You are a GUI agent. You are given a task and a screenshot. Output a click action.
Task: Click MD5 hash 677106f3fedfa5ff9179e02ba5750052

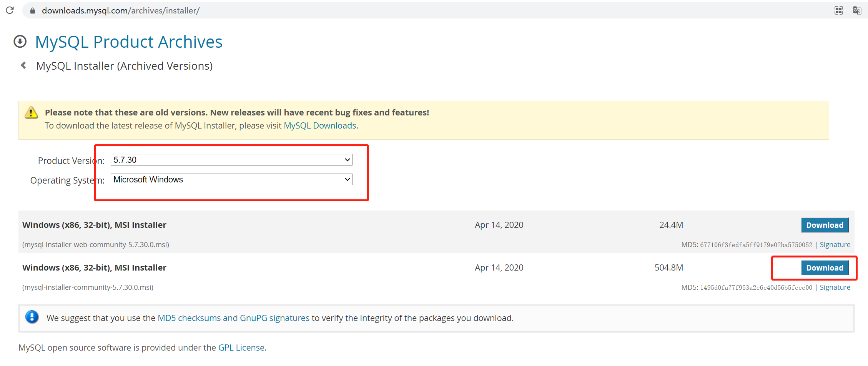coord(756,245)
